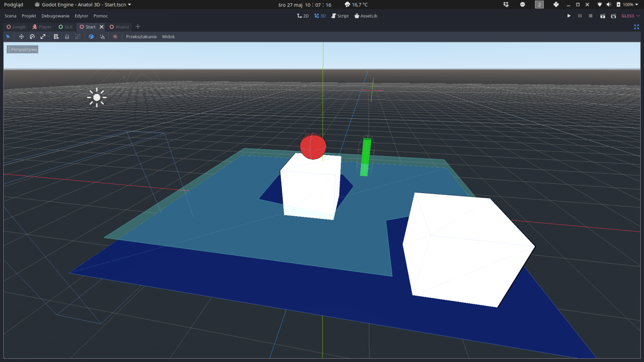The image size is (644, 362).
Task: Toggle distraction-free mode
Action: (636, 27)
